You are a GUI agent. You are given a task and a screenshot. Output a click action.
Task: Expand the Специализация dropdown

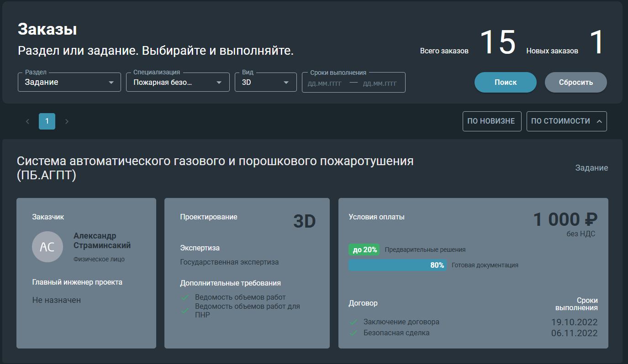pos(178,83)
